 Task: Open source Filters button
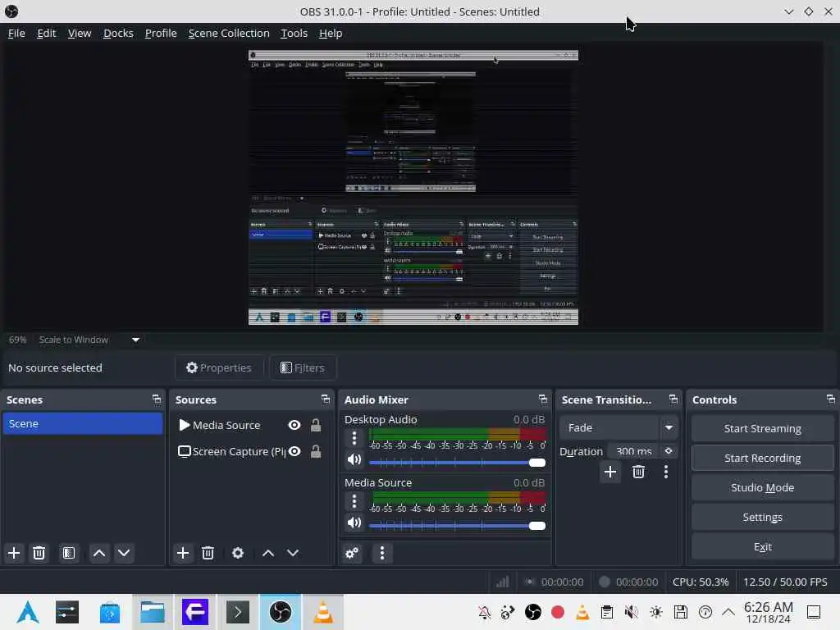point(303,367)
